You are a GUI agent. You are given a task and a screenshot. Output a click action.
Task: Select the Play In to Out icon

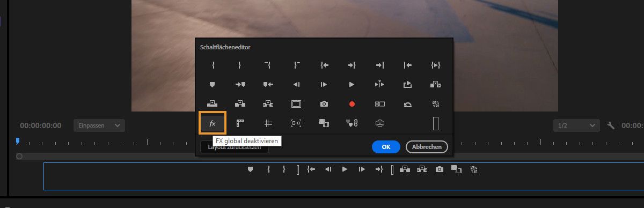tap(436, 65)
